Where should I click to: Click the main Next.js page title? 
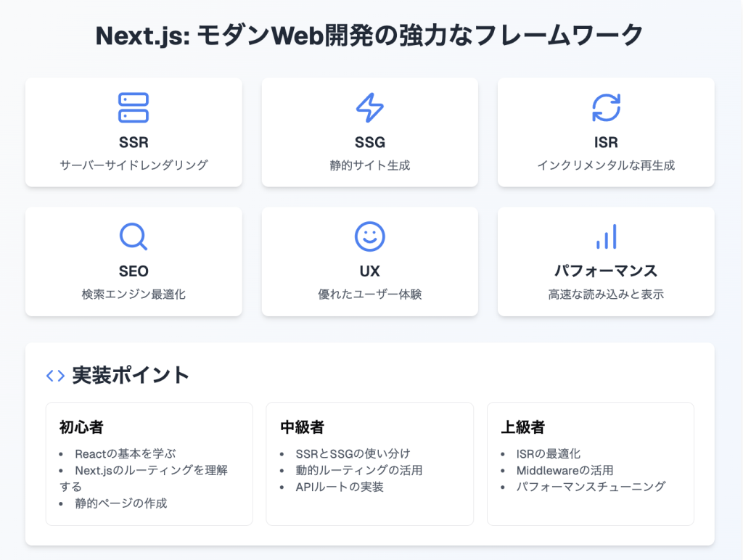click(x=369, y=36)
